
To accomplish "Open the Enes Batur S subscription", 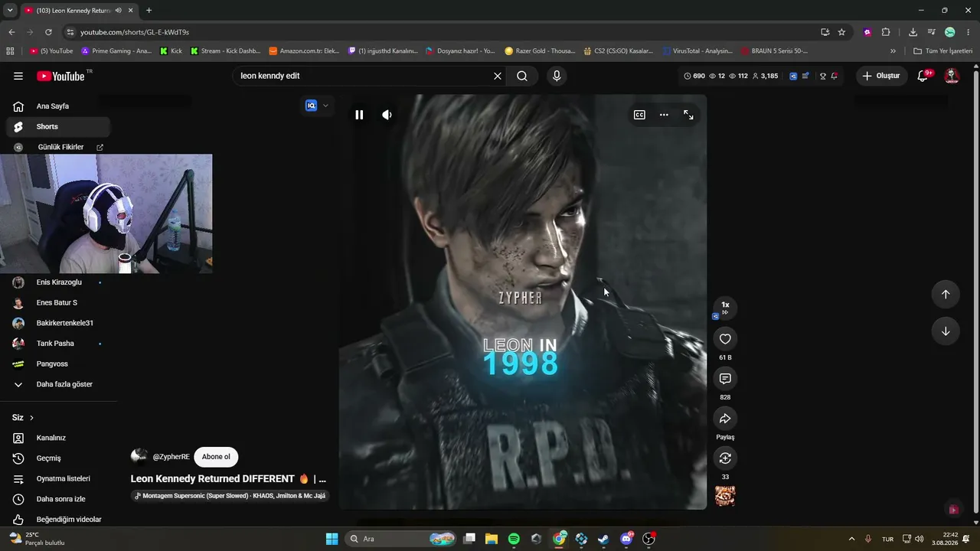I will 58,303.
